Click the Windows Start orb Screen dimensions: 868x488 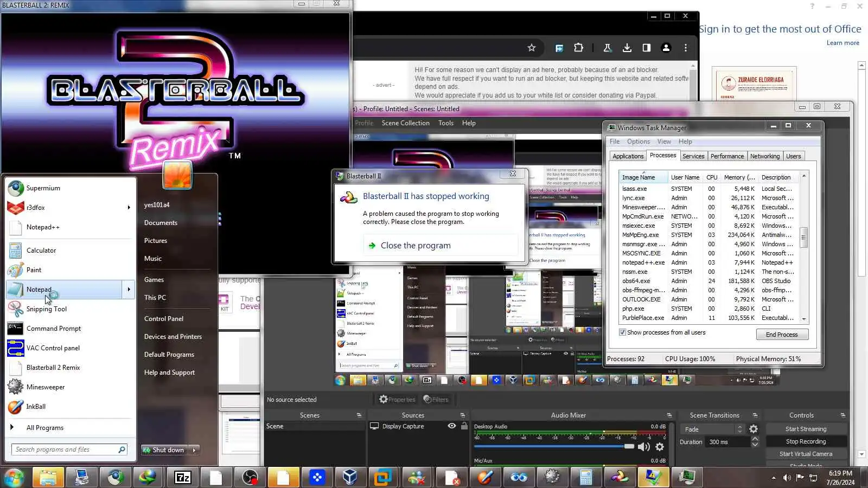click(14, 478)
